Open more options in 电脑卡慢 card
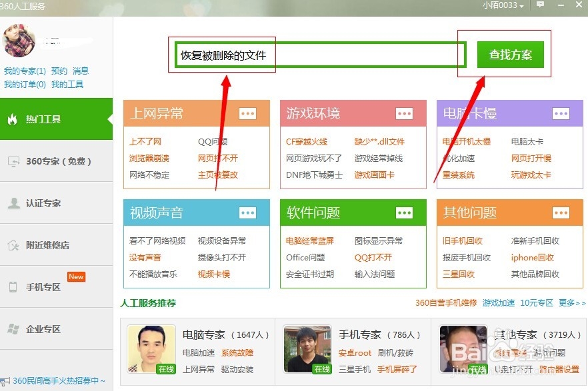This screenshot has width=588, height=391. coord(561,113)
